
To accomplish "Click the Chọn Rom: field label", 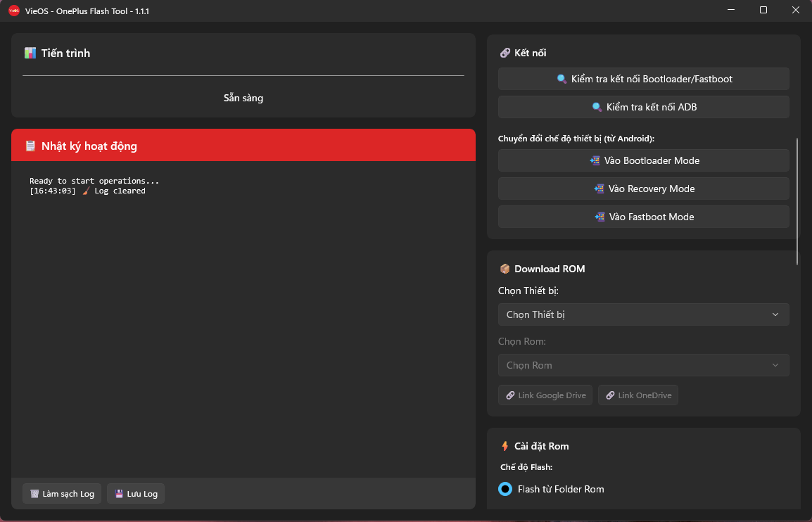I will 522,341.
